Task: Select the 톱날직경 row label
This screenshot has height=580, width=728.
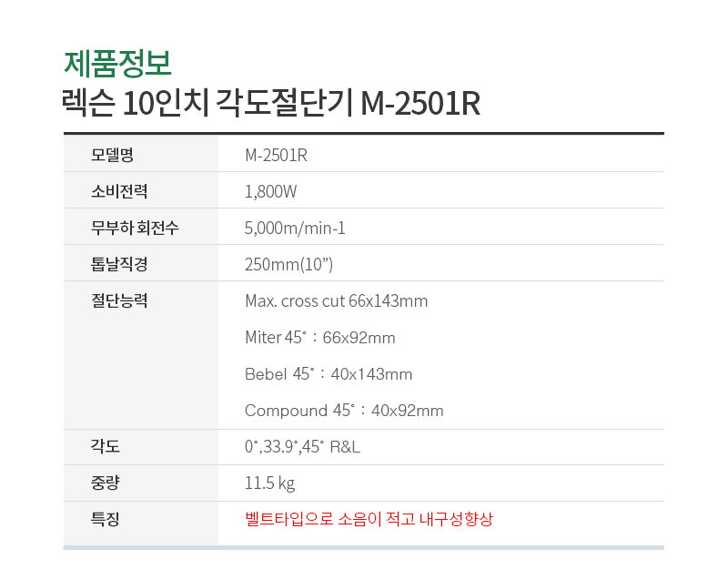Action: (119, 264)
